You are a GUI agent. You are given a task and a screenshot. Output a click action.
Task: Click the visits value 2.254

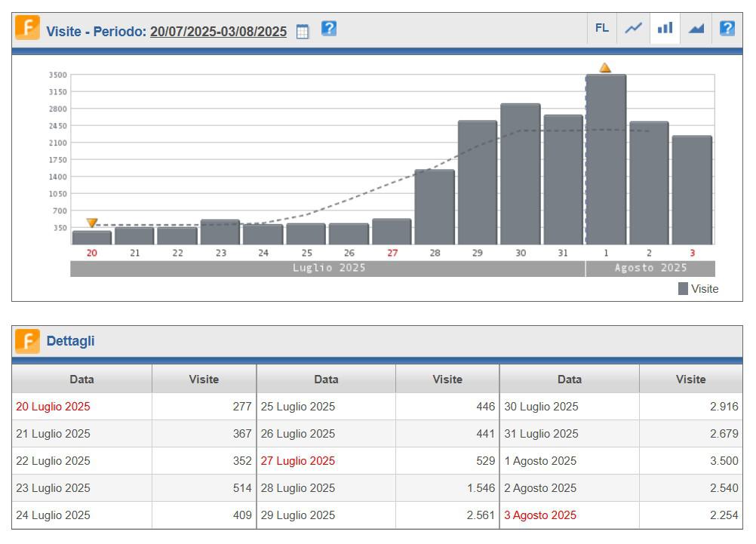pyautogui.click(x=724, y=515)
